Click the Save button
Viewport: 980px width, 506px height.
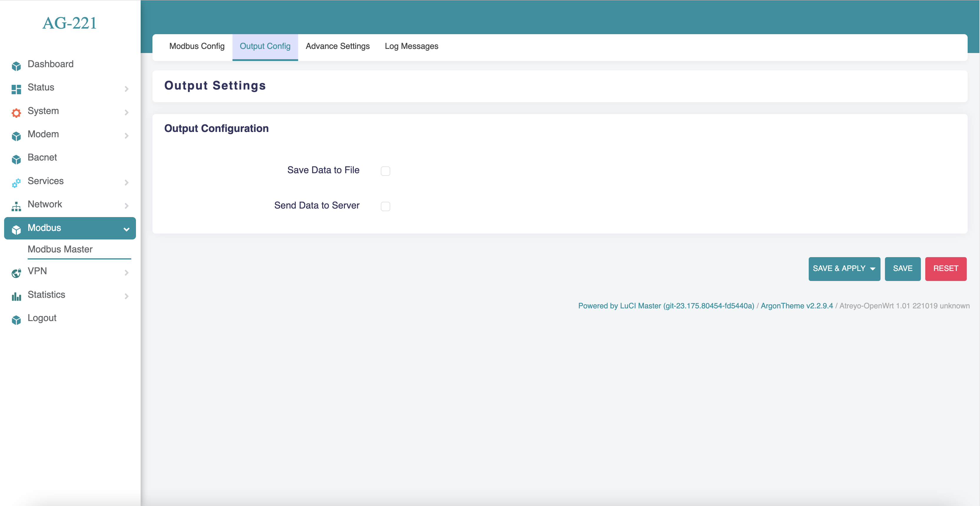[x=902, y=268]
